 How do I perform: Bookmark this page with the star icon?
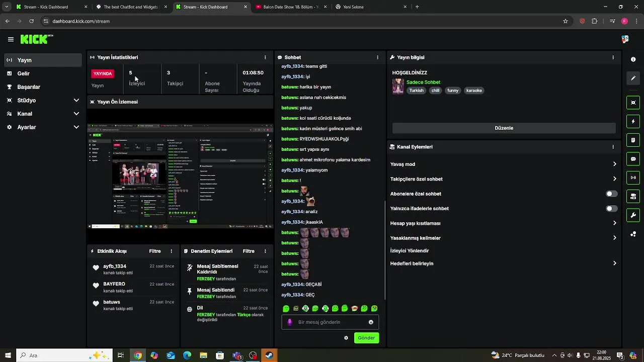pyautogui.click(x=566, y=21)
